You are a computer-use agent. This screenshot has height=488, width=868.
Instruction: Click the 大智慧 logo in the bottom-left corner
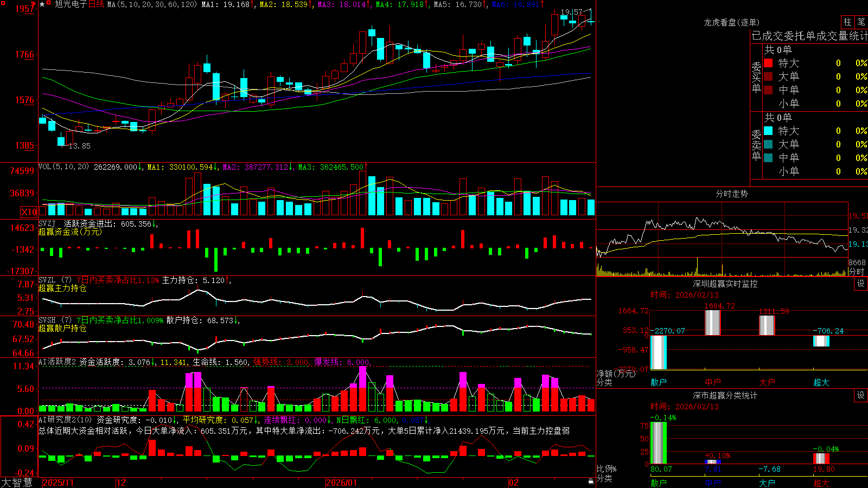tap(17, 482)
